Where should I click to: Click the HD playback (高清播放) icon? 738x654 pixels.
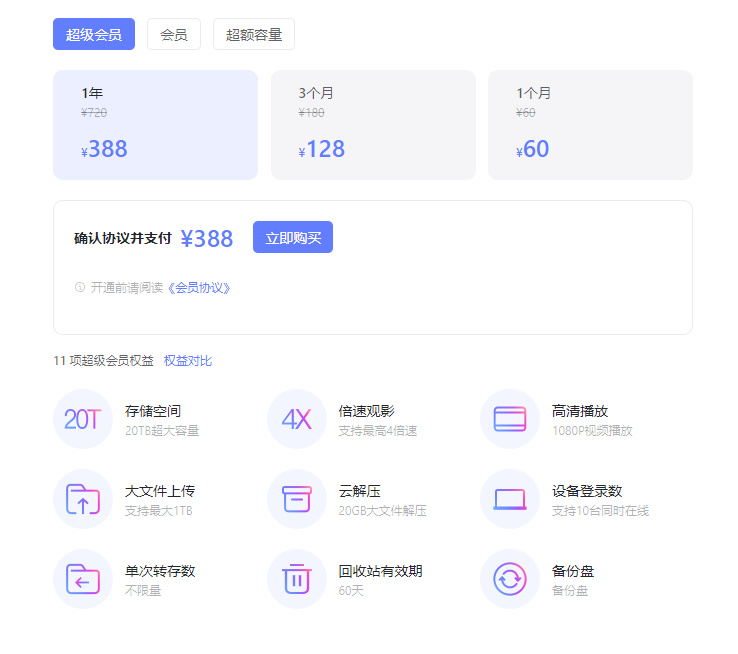pos(510,419)
